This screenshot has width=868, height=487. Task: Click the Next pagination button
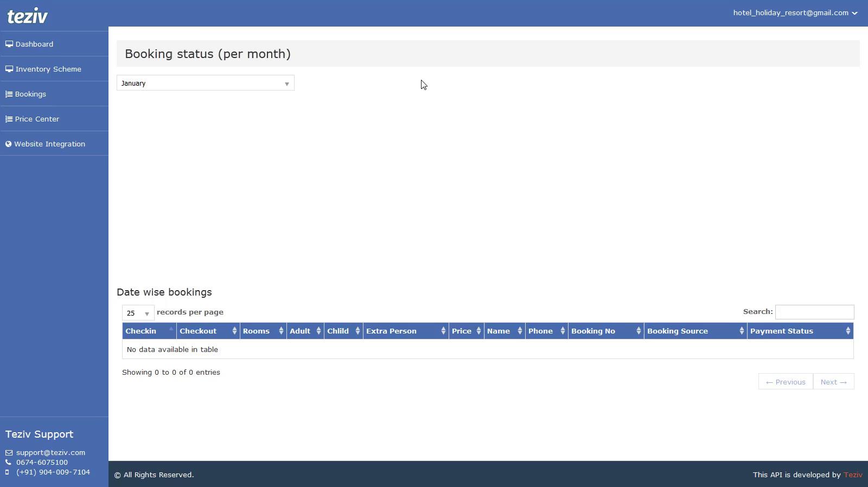[834, 382]
